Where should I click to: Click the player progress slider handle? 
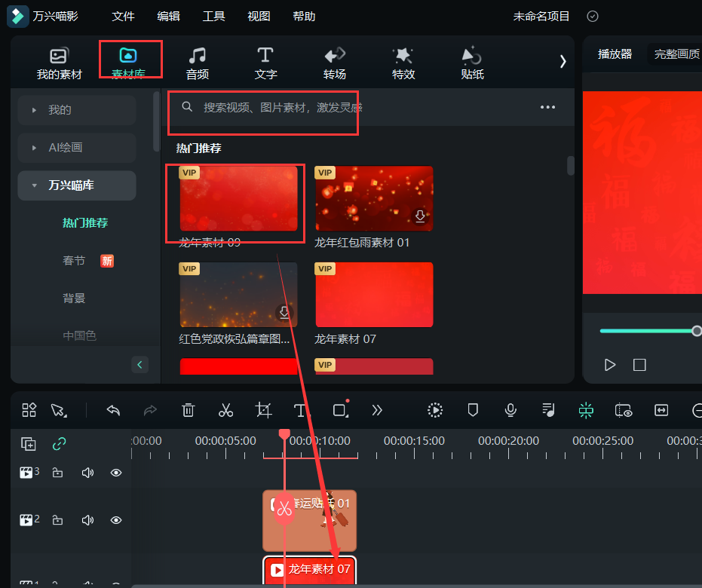coord(697,331)
